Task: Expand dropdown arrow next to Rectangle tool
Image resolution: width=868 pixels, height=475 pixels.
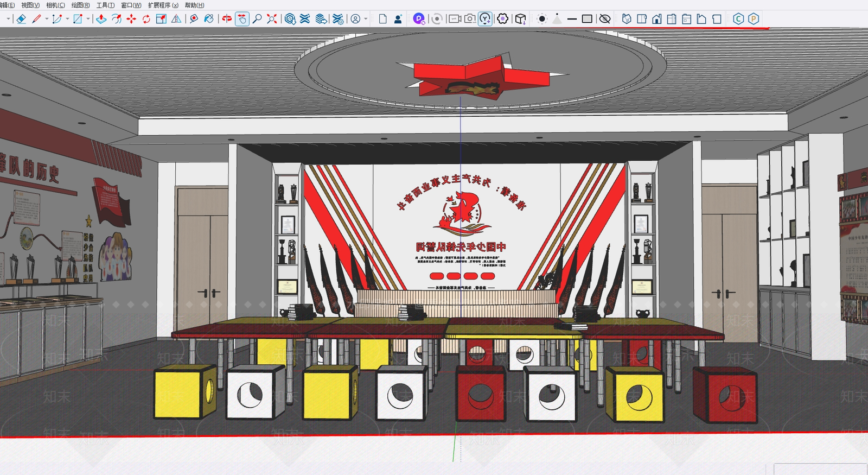Action: coord(88,19)
